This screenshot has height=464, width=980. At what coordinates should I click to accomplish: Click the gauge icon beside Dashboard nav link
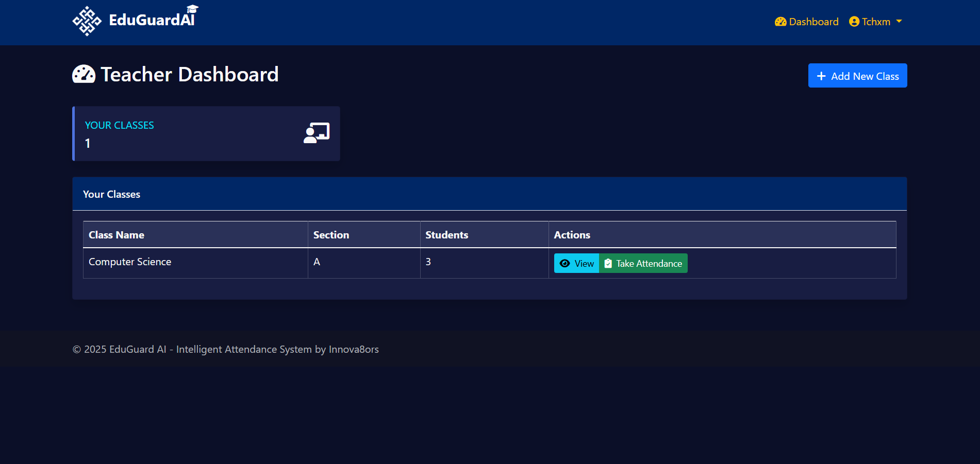[780, 22]
